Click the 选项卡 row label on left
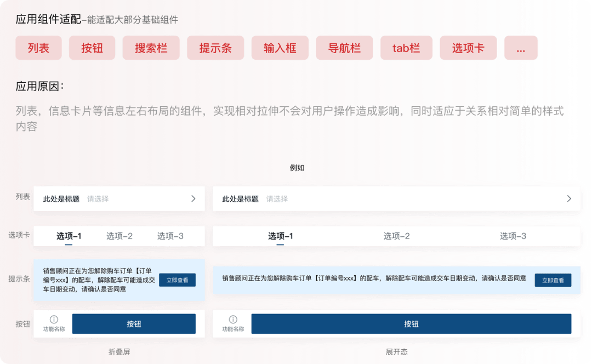 click(x=19, y=235)
